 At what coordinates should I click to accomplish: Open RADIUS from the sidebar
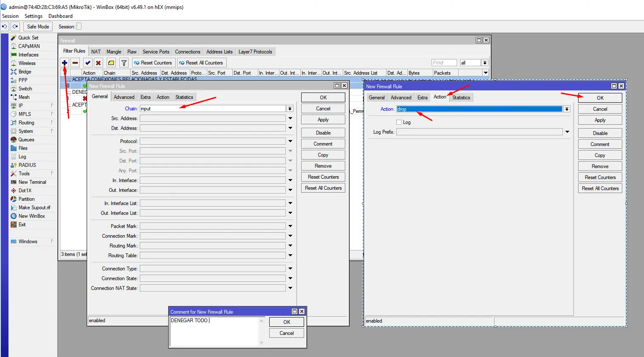coord(27,165)
